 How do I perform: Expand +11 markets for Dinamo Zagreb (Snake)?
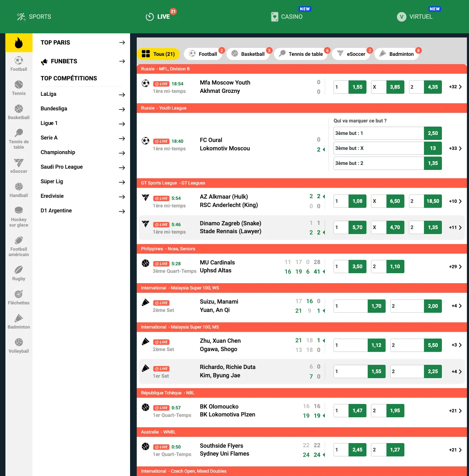455,227
